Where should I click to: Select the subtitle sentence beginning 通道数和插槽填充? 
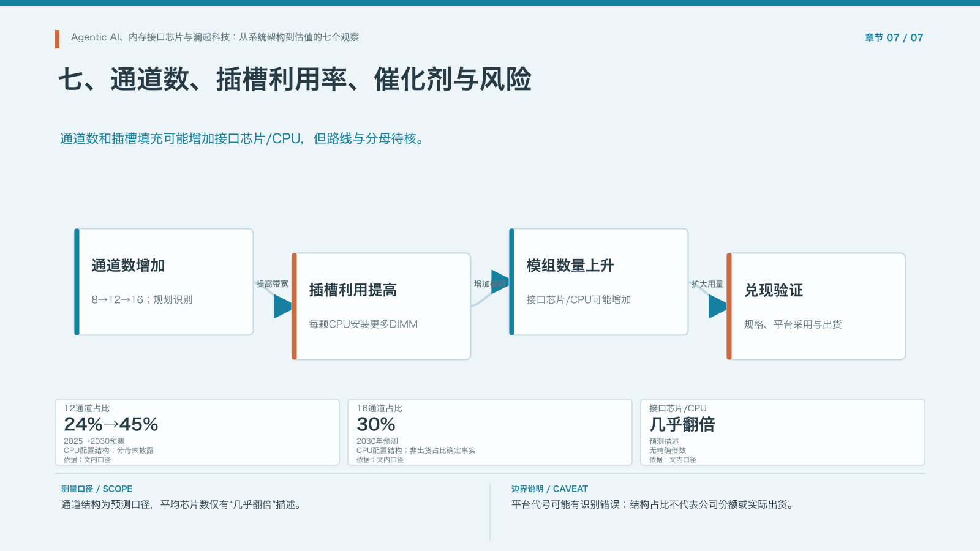pos(243,139)
